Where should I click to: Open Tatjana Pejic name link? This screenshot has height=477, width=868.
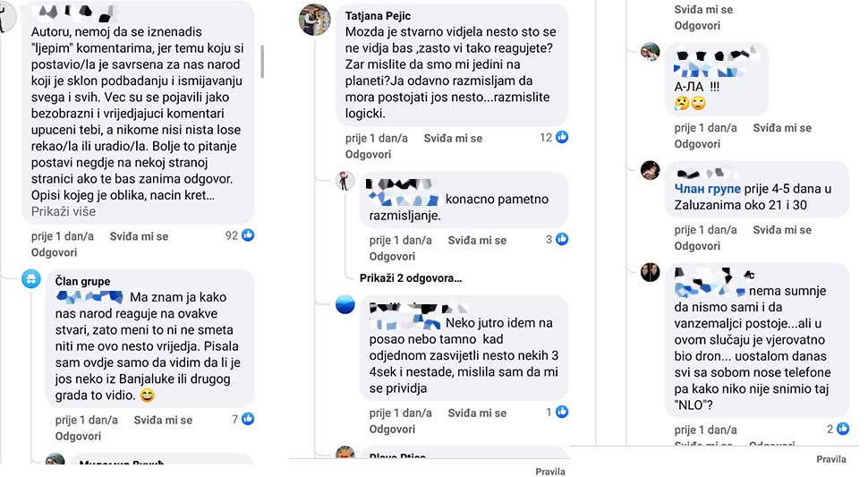379,16
